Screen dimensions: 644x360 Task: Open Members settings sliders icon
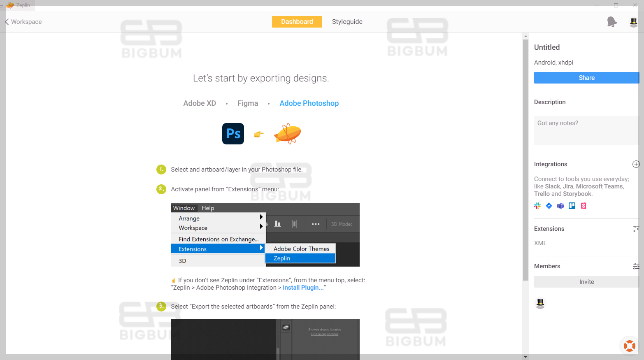(x=636, y=266)
